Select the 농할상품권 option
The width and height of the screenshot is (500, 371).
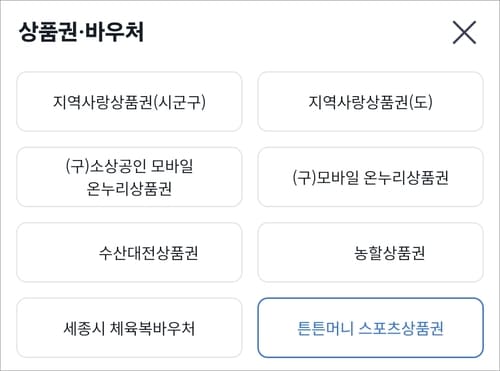click(370, 253)
